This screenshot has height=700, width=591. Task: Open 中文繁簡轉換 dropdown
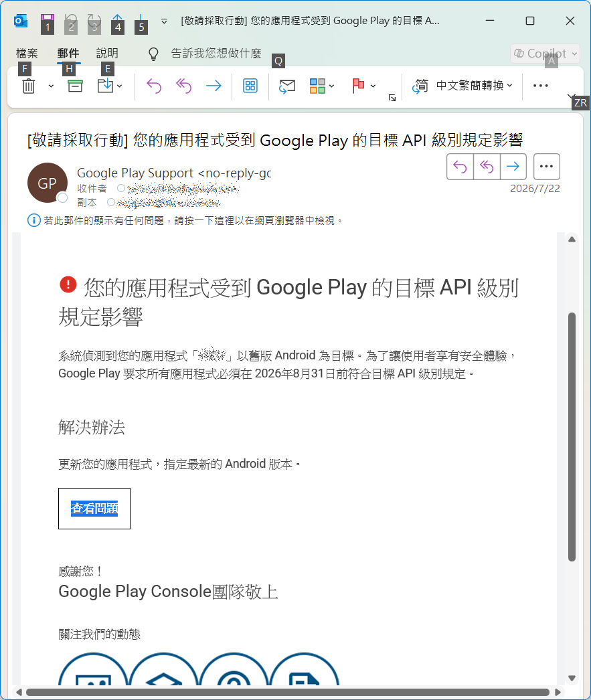[475, 85]
